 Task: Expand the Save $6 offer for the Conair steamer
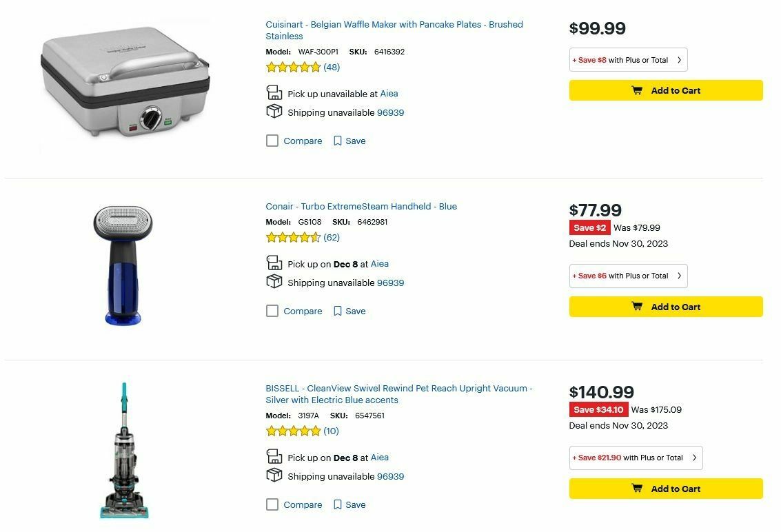point(628,276)
